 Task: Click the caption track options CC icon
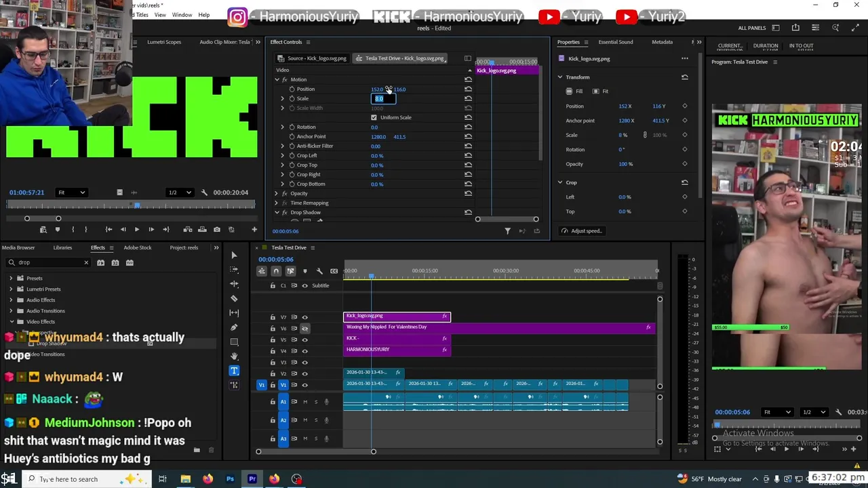334,271
